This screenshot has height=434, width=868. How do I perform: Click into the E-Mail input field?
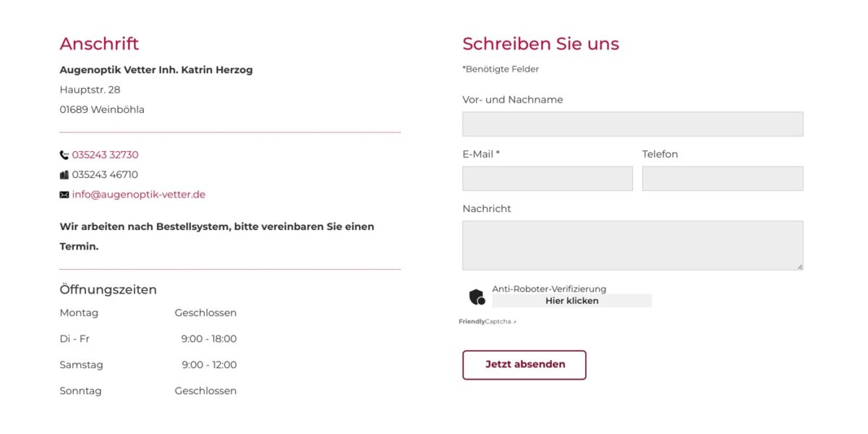(548, 179)
